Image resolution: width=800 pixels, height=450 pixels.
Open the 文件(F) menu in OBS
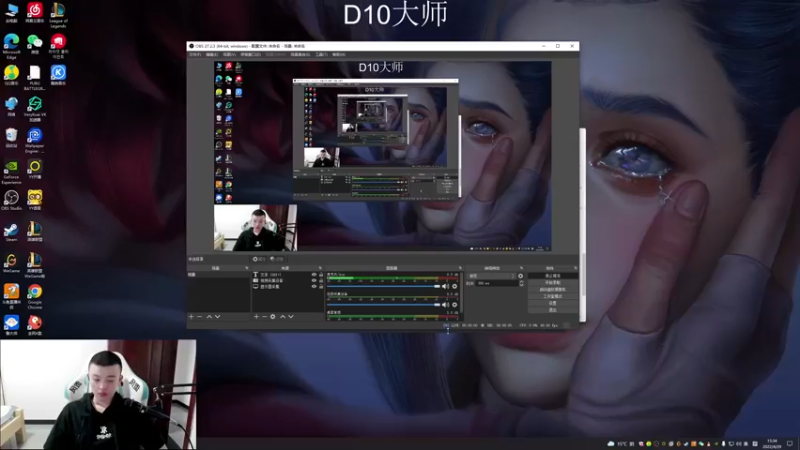(x=195, y=55)
